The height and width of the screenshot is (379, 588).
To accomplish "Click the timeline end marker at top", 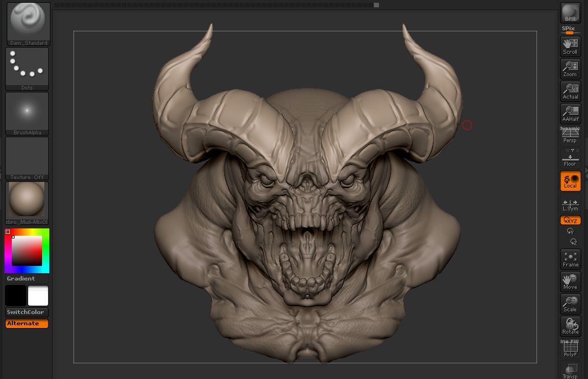I will pos(377,5).
